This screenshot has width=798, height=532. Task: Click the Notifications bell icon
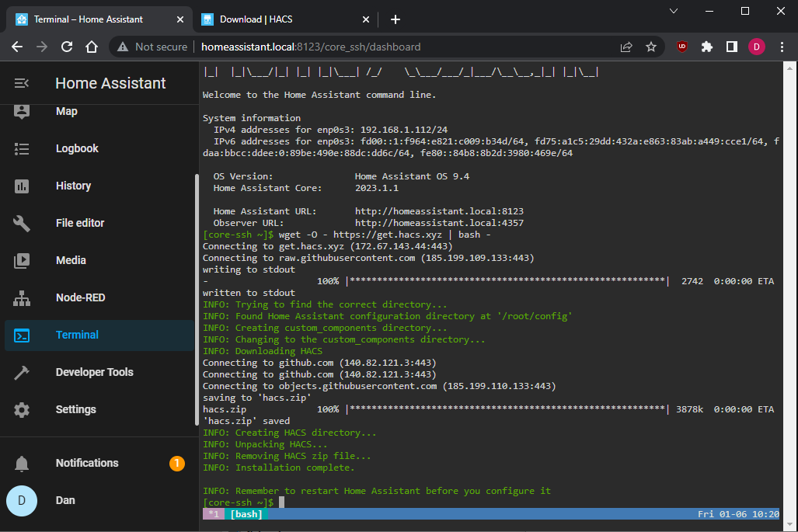pos(22,464)
